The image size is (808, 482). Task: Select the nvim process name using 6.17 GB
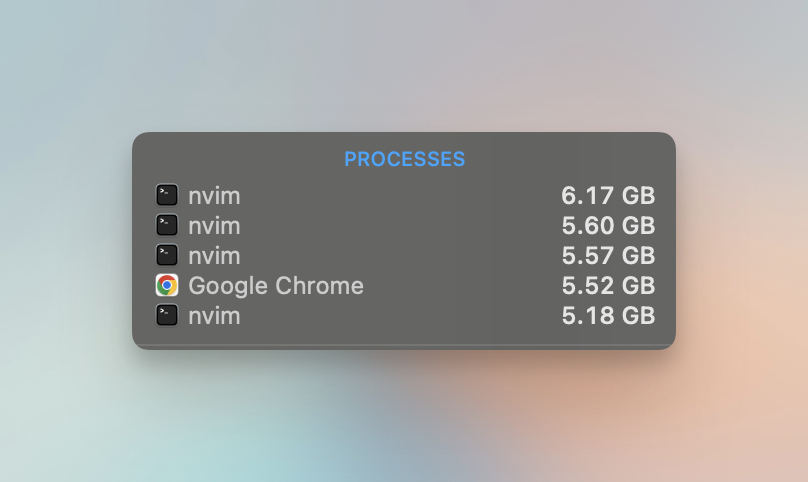[214, 196]
